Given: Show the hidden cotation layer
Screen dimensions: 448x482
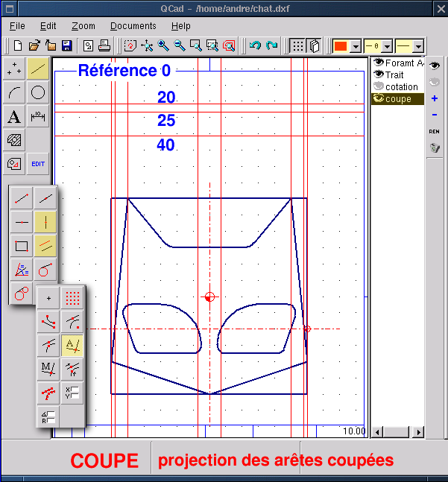Looking at the screenshot, I should point(378,86).
